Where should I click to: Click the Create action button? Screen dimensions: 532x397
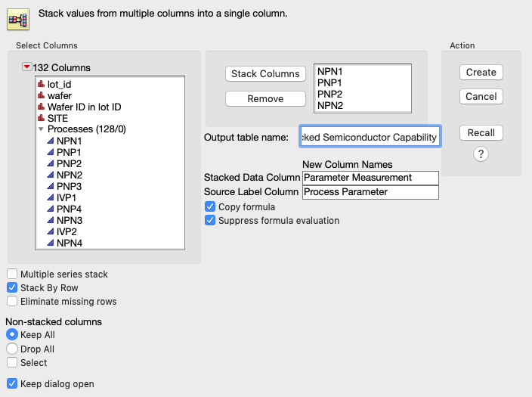(x=481, y=73)
